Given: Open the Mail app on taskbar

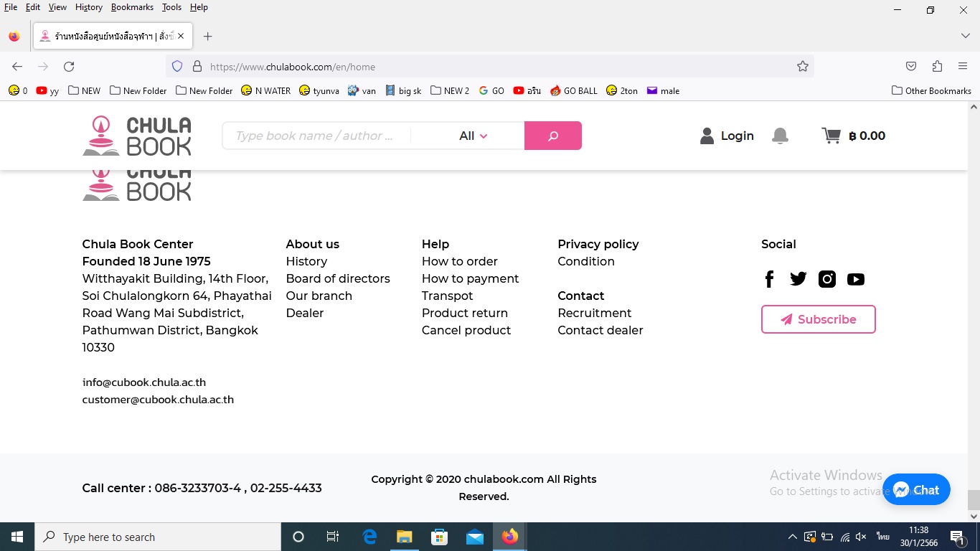Looking at the screenshot, I should click(475, 537).
